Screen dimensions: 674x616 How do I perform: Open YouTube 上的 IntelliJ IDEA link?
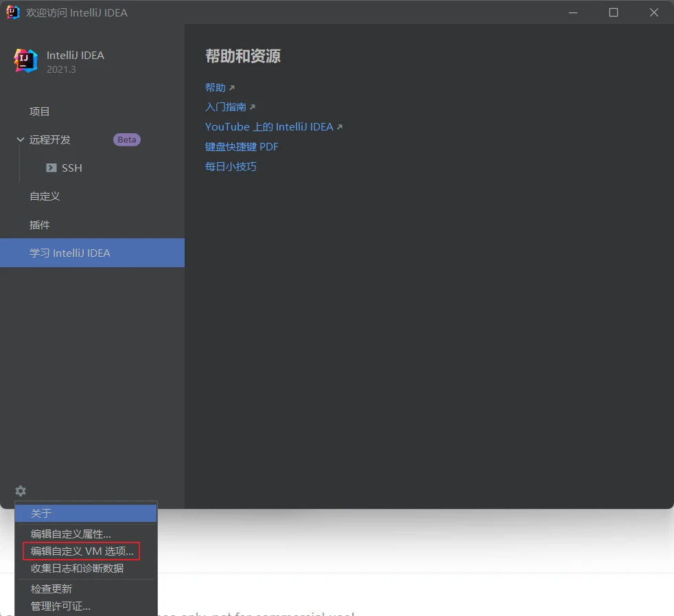269,127
